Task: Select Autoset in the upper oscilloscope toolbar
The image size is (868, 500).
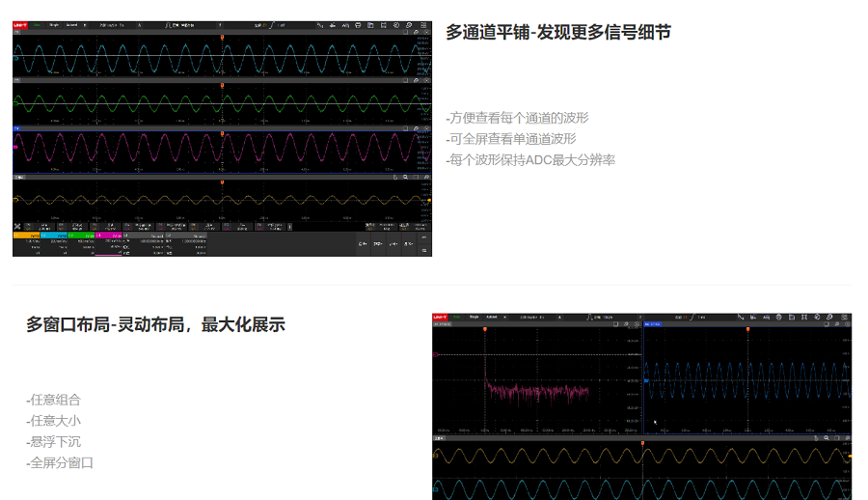Action: tap(72, 25)
